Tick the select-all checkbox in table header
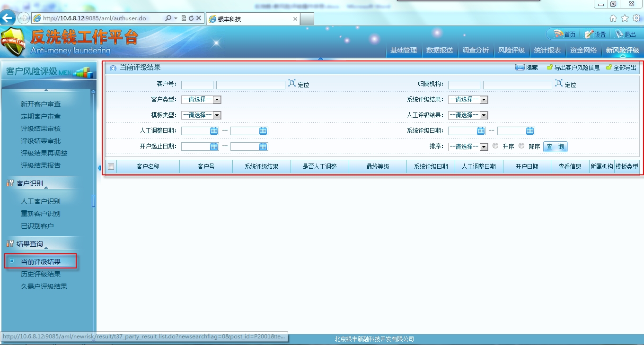The image size is (644, 345). pyautogui.click(x=111, y=166)
